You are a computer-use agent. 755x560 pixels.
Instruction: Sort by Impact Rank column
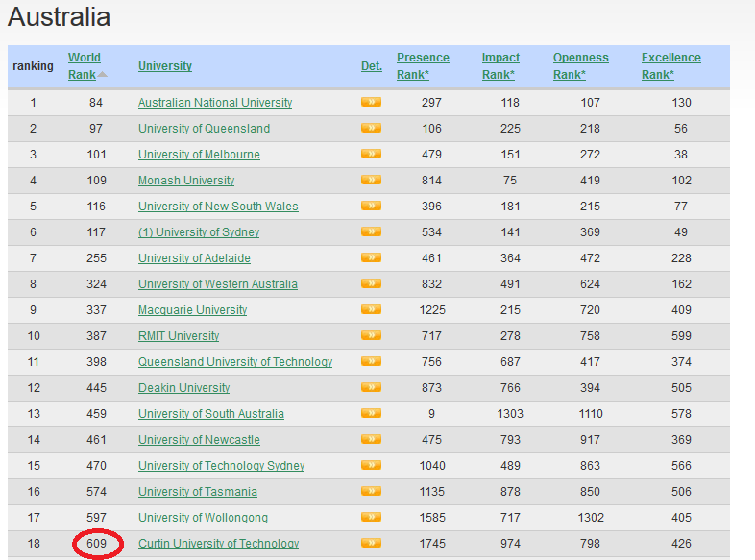coord(500,66)
